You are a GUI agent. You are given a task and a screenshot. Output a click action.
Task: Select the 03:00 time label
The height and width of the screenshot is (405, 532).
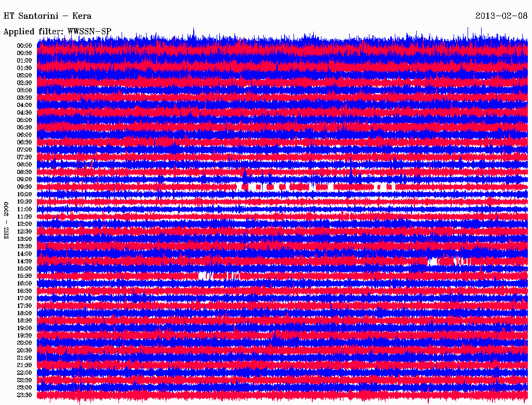[24, 90]
